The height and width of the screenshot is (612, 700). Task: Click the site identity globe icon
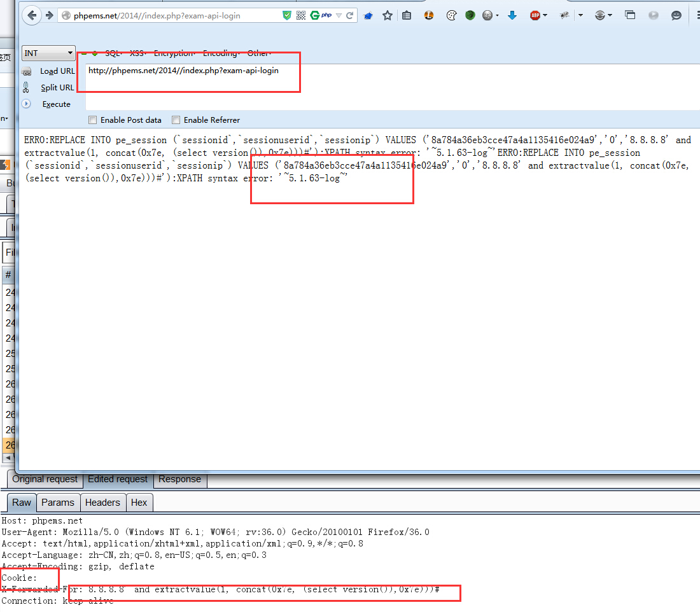(66, 16)
